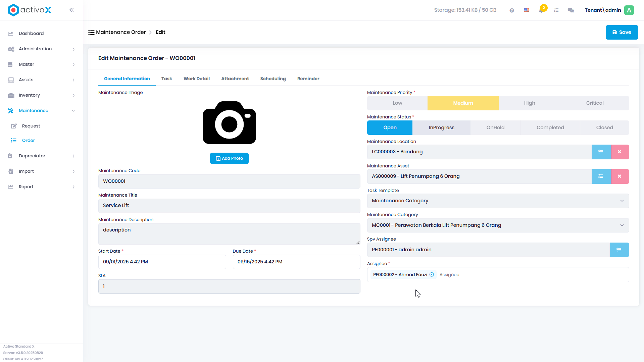This screenshot has width=644, height=362.
Task: Change language via flag icon
Action: click(527, 10)
